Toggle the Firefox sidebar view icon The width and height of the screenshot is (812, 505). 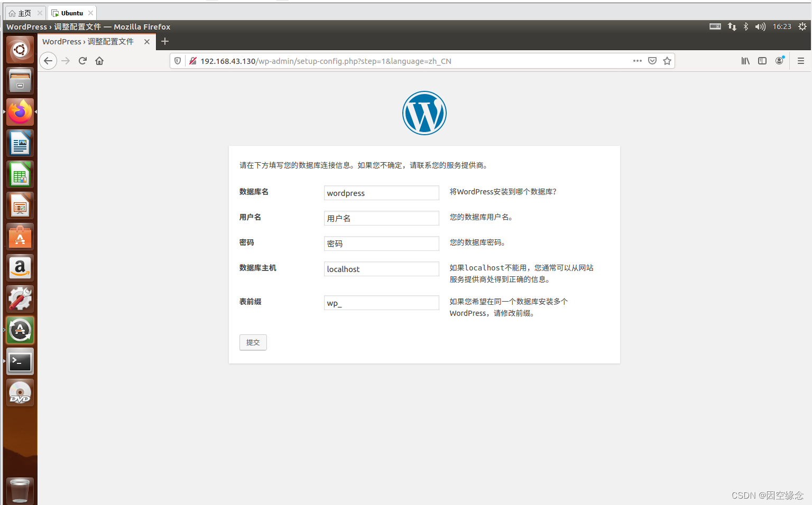tap(762, 61)
